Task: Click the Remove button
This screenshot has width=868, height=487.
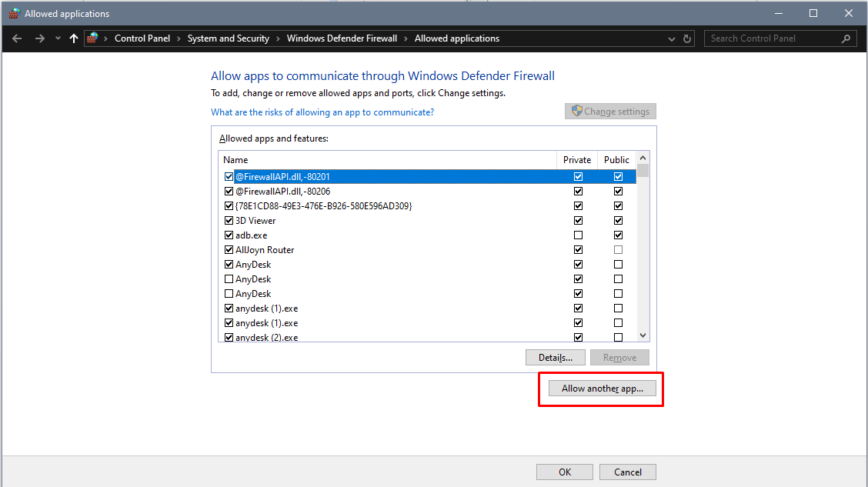Action: pyautogui.click(x=619, y=358)
